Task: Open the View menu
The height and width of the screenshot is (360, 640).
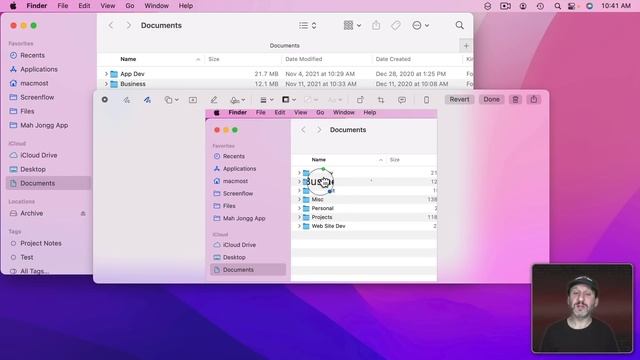Action: pyautogui.click(x=108, y=6)
